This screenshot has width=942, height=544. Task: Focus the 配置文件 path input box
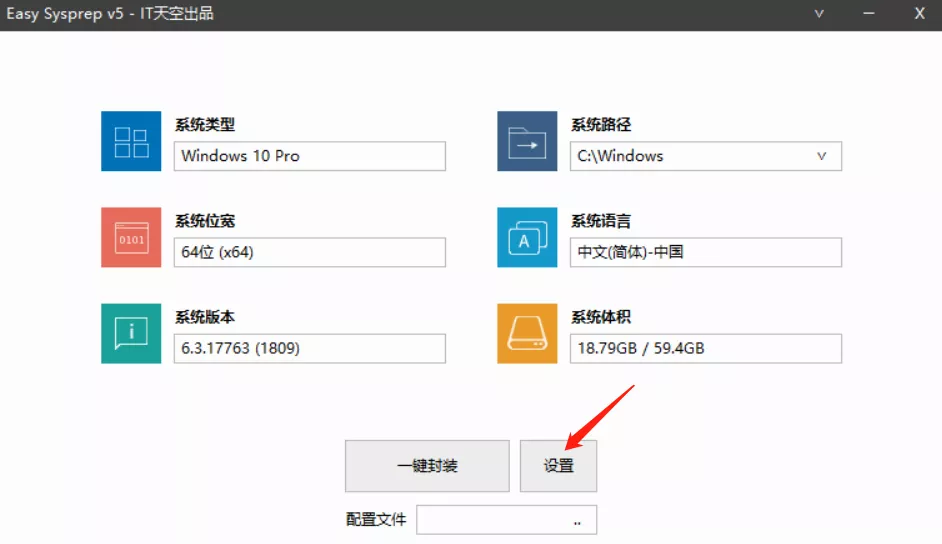click(x=490, y=520)
